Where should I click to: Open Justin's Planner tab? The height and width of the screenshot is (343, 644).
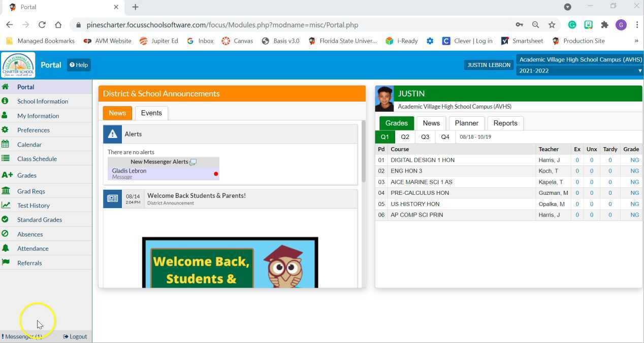pos(466,123)
